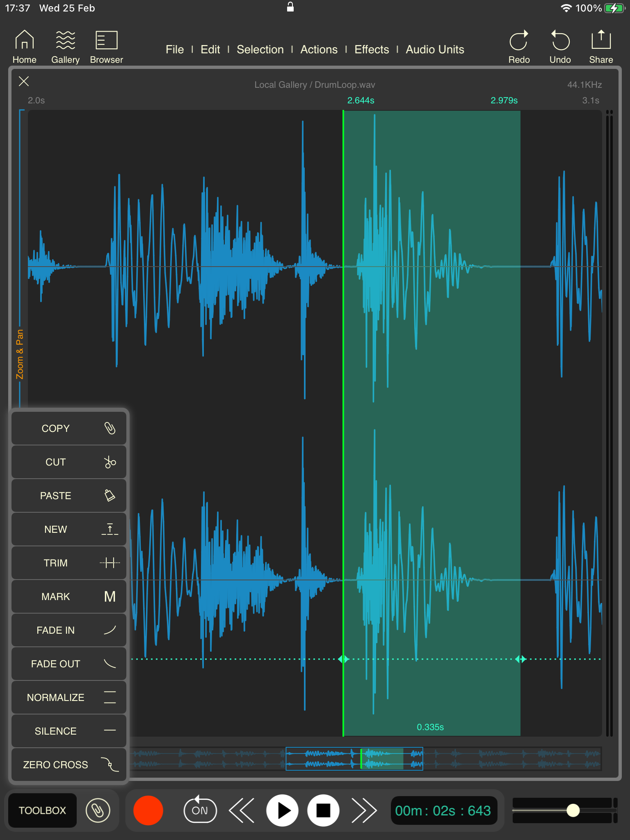Click the TRIM toolbox button
Screen dimensions: 630x840
coord(69,563)
